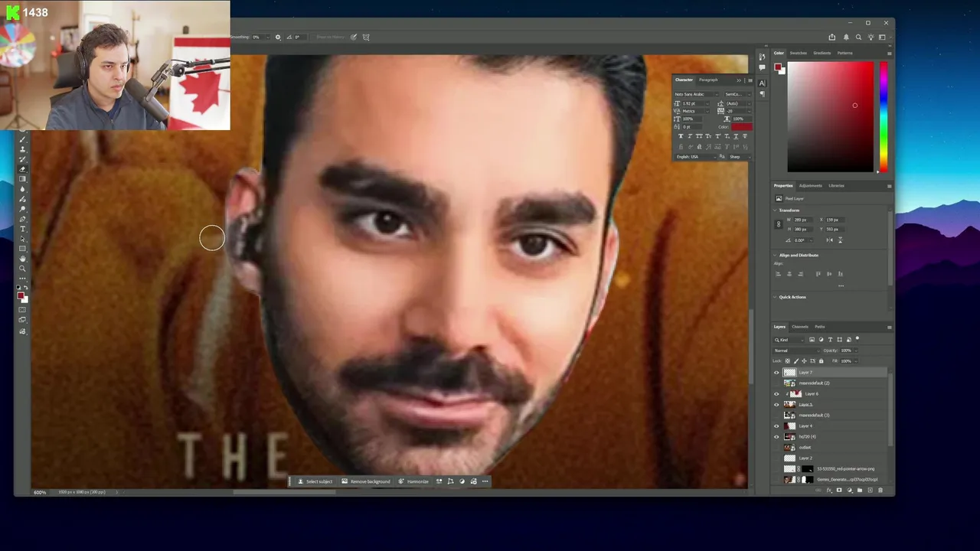The image size is (980, 551).
Task: Click the add layer mask icon
Action: click(839, 490)
